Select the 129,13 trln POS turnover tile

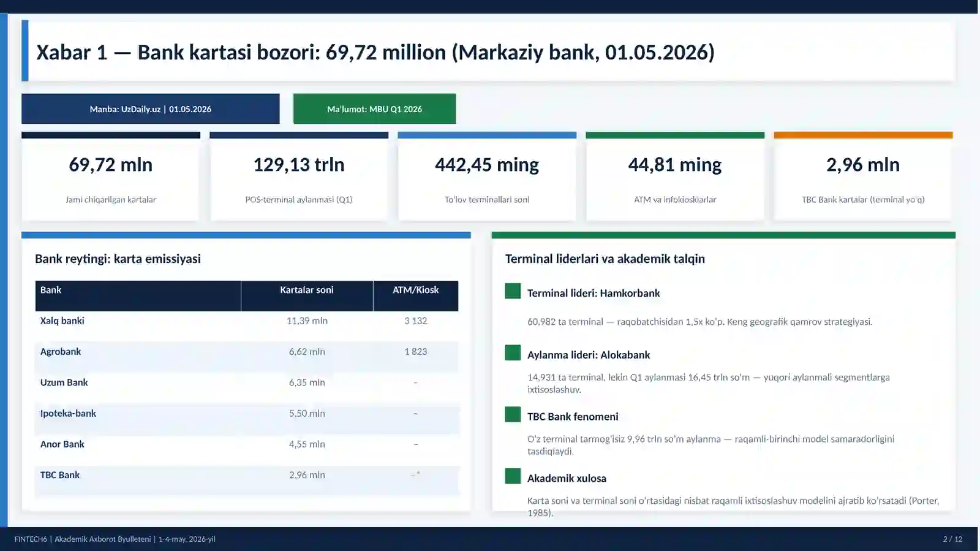coord(299,177)
